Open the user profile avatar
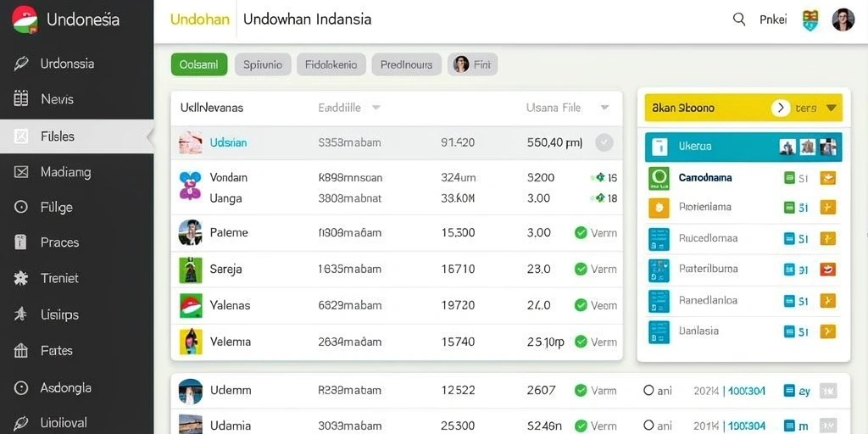Viewport: 868px width, 434px height. pyautogui.click(x=843, y=19)
